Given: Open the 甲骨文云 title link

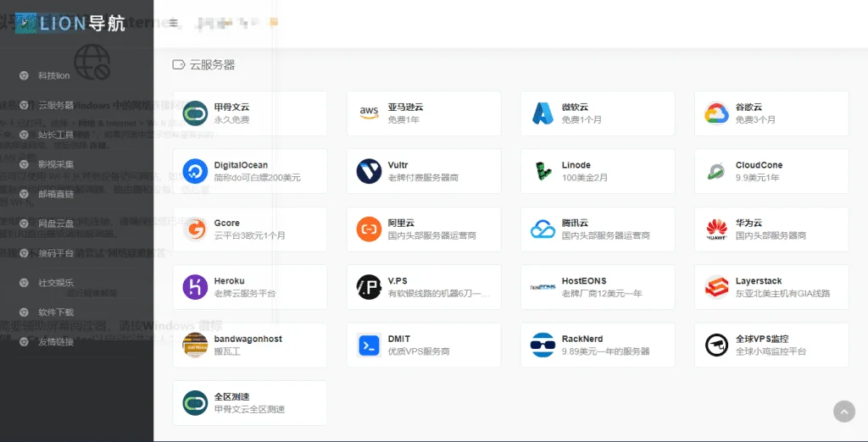Looking at the screenshot, I should [232, 107].
